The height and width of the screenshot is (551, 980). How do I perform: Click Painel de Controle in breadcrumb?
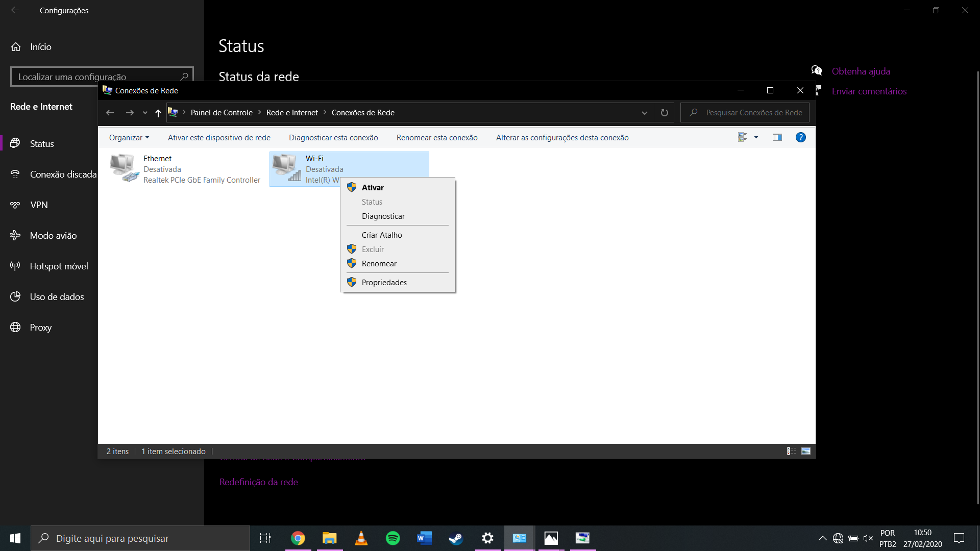pos(222,113)
